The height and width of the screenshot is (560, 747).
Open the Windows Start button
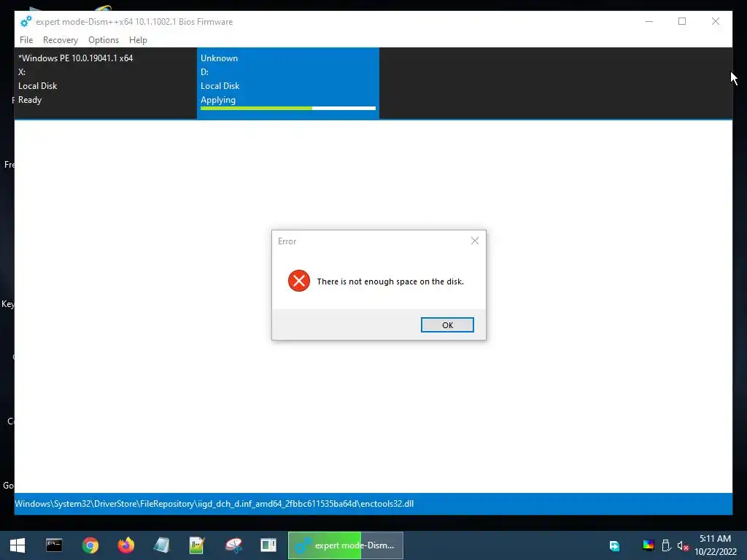click(x=18, y=545)
